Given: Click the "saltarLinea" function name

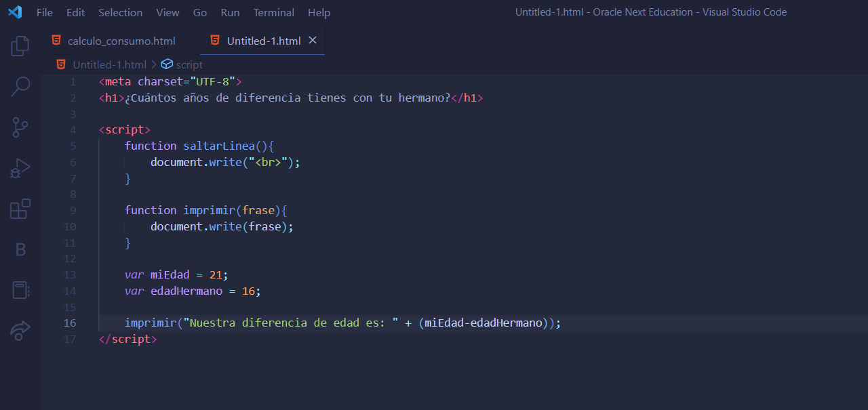Looking at the screenshot, I should click(219, 146).
